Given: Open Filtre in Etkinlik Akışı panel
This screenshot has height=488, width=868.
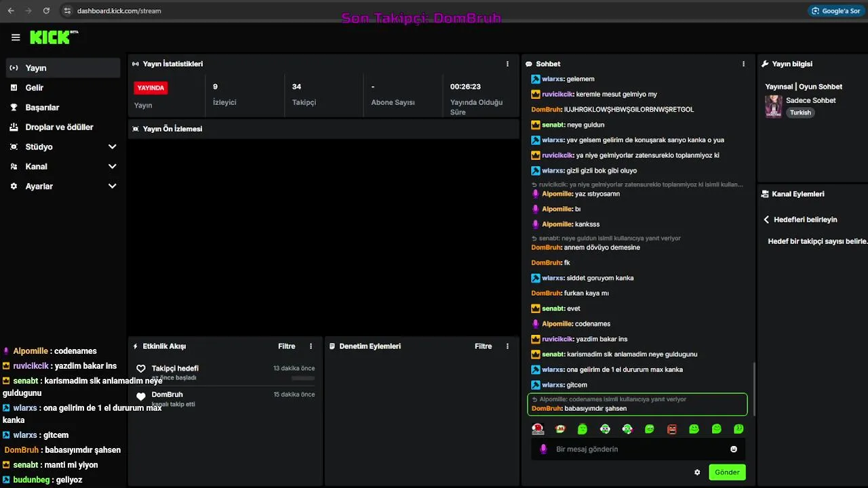Looking at the screenshot, I should coord(287,346).
